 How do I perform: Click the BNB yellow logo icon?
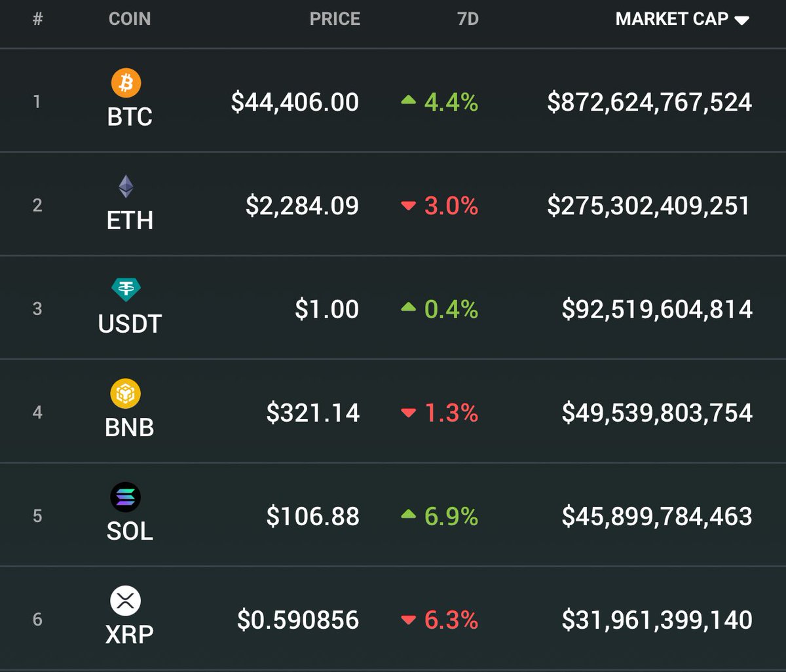[125, 394]
